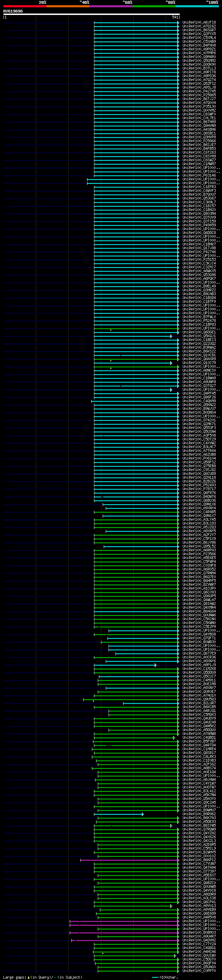Image resolution: width=222 pixels, height=980 pixels.
Task: Select the UniRef100_A5DE93 label
Action: [199, 822]
